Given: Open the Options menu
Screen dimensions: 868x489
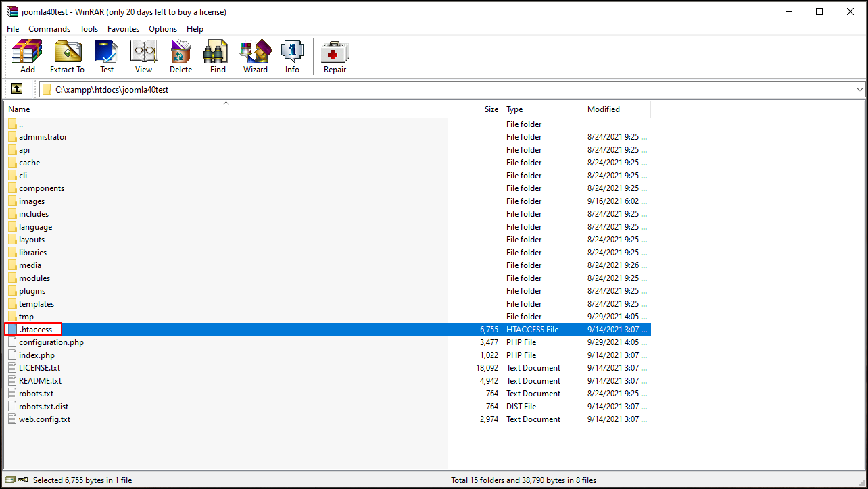Looking at the screenshot, I should click(163, 29).
